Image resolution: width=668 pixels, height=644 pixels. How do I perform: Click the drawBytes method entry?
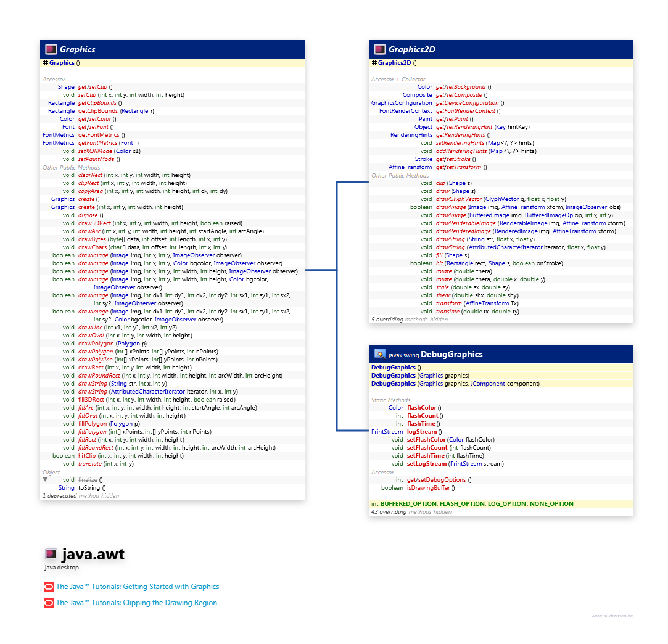click(x=92, y=239)
